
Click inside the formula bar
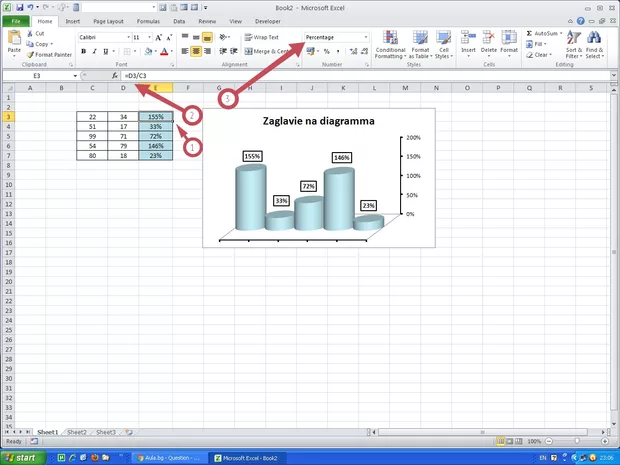[x=366, y=76]
